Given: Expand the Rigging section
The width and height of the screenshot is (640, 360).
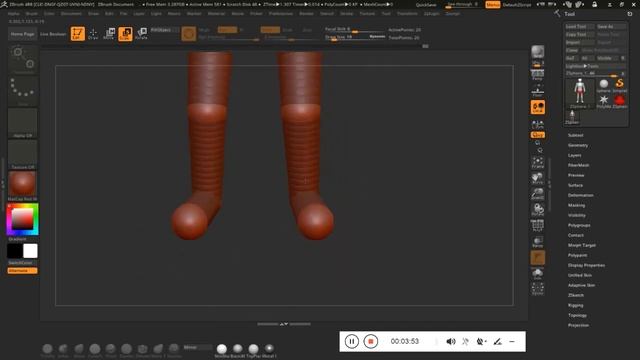Looking at the screenshot, I should (576, 305).
